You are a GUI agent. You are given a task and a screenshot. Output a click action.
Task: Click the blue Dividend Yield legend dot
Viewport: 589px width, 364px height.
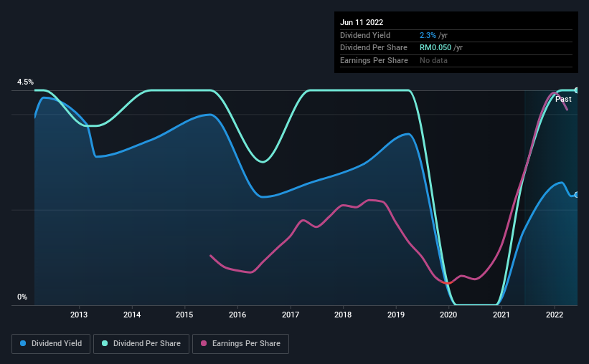[23, 343]
